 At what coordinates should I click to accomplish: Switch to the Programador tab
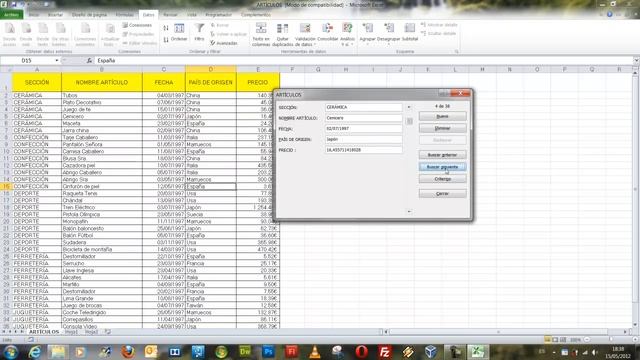pos(218,15)
